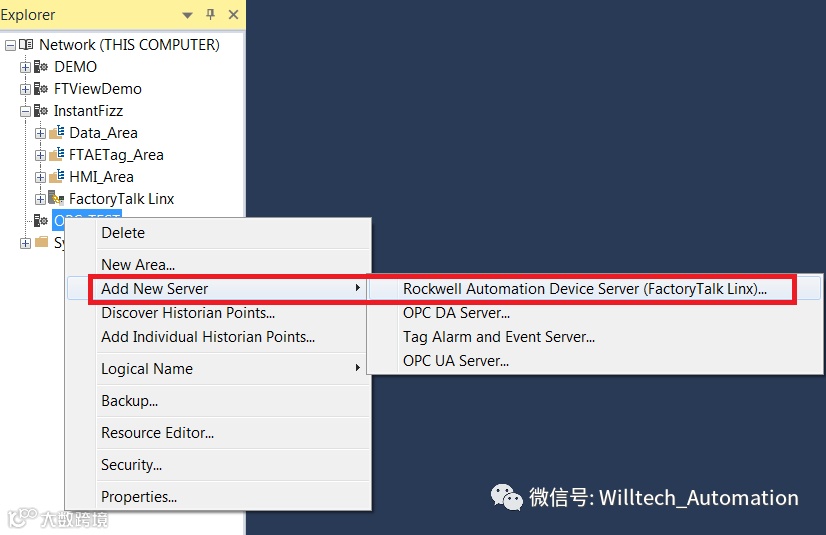This screenshot has height=535, width=826.
Task: Click the Data_Area folder icon
Action: pos(56,133)
